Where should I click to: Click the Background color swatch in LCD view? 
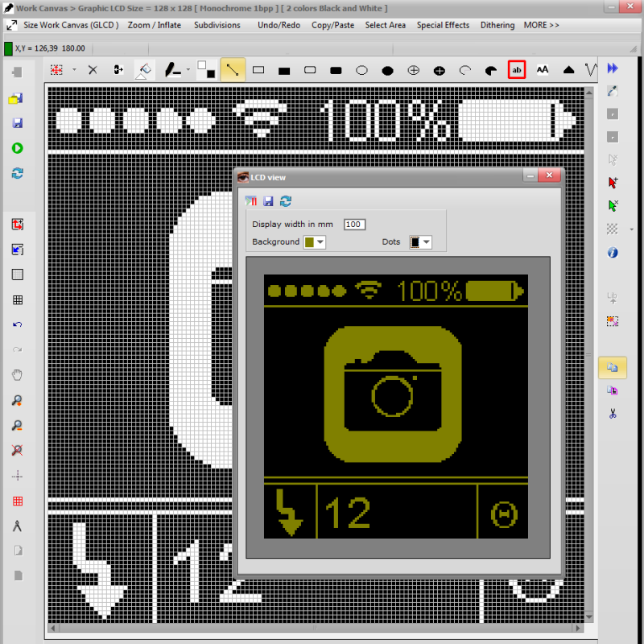308,242
